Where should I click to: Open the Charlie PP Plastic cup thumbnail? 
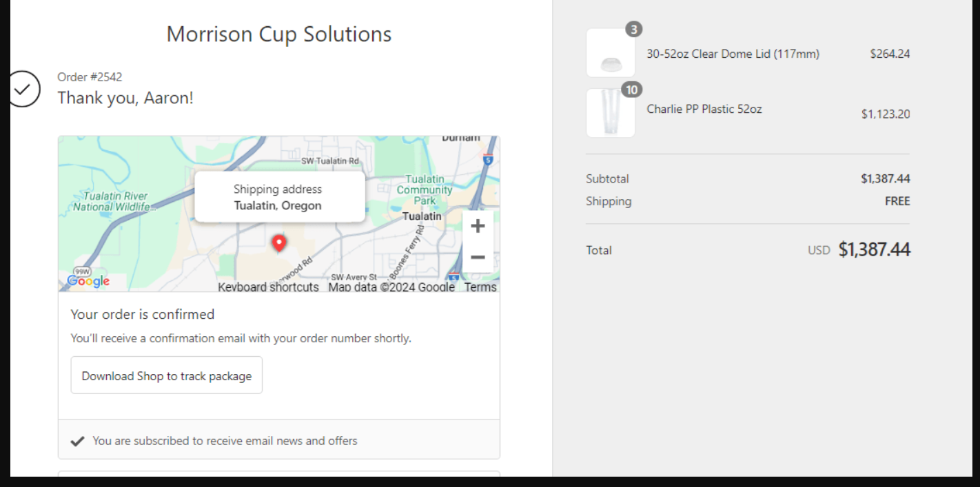point(610,113)
